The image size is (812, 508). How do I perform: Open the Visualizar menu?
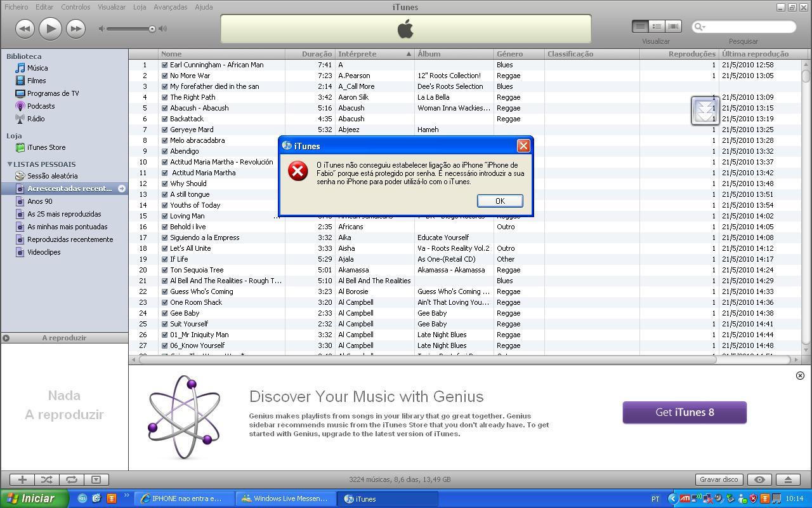coord(112,7)
